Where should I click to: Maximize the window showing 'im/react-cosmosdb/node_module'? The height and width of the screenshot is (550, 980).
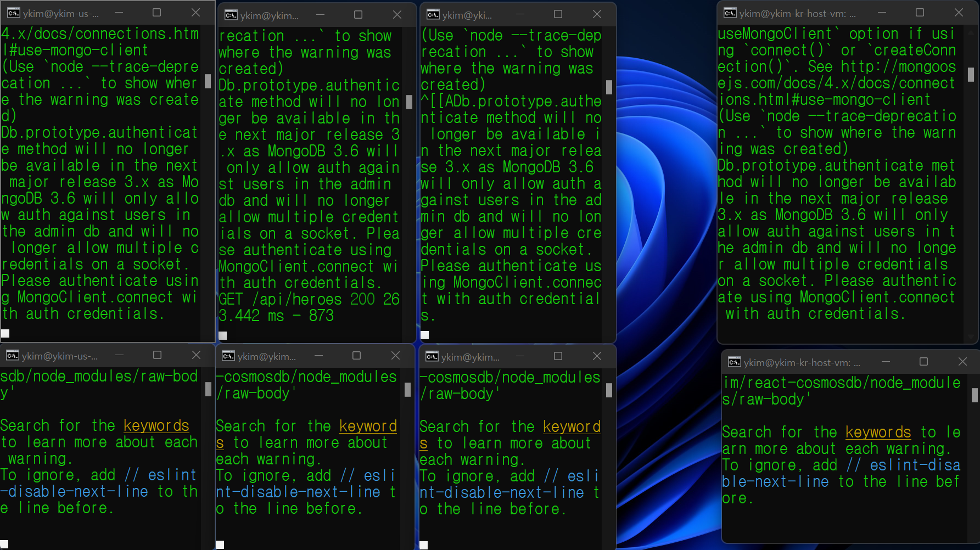pos(923,362)
